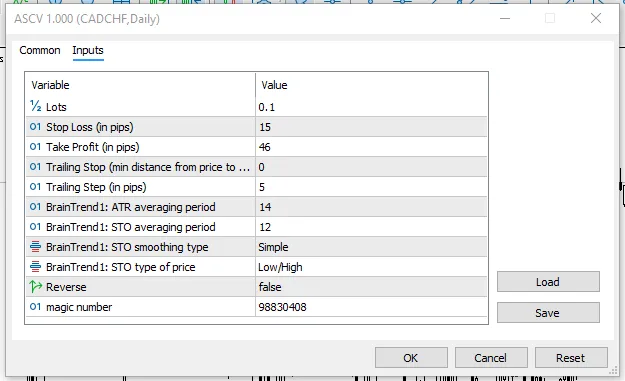
Task: Switch to the Common tab
Action: [40, 50]
